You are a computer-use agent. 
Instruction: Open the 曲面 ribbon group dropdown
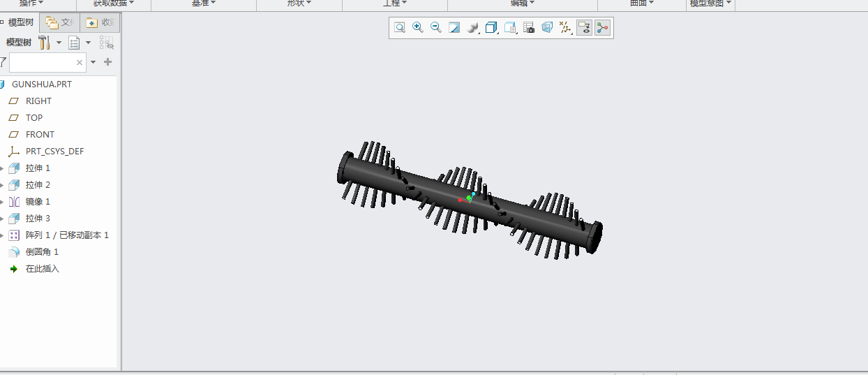642,3
